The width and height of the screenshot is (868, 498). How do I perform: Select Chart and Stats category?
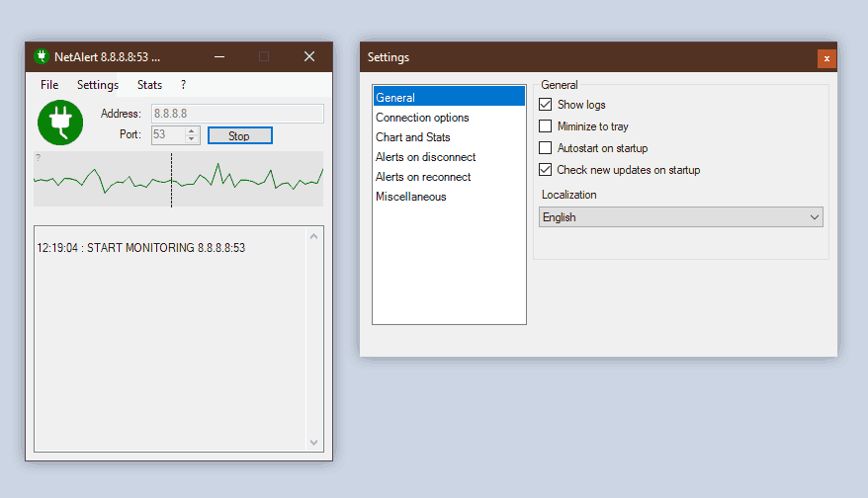click(413, 137)
